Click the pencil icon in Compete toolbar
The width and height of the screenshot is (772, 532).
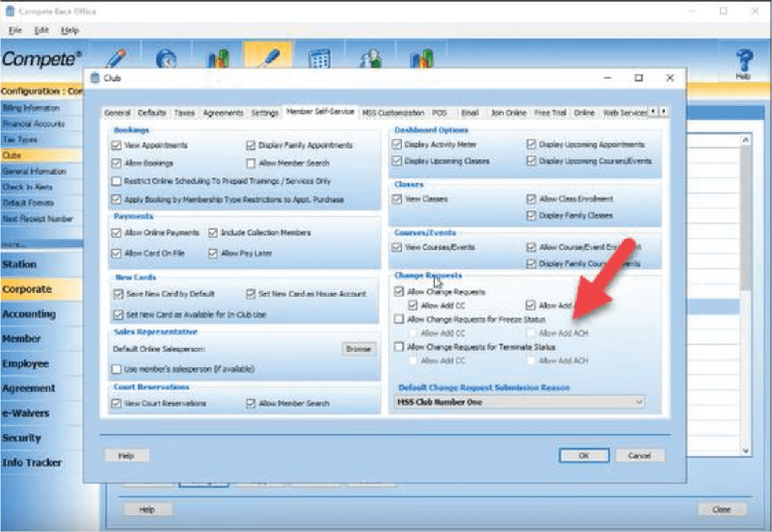click(116, 58)
